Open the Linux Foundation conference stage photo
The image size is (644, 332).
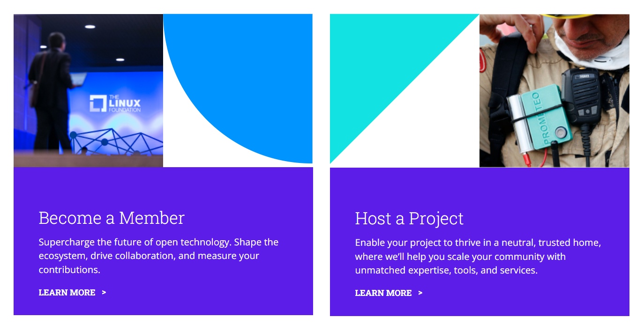click(x=88, y=90)
